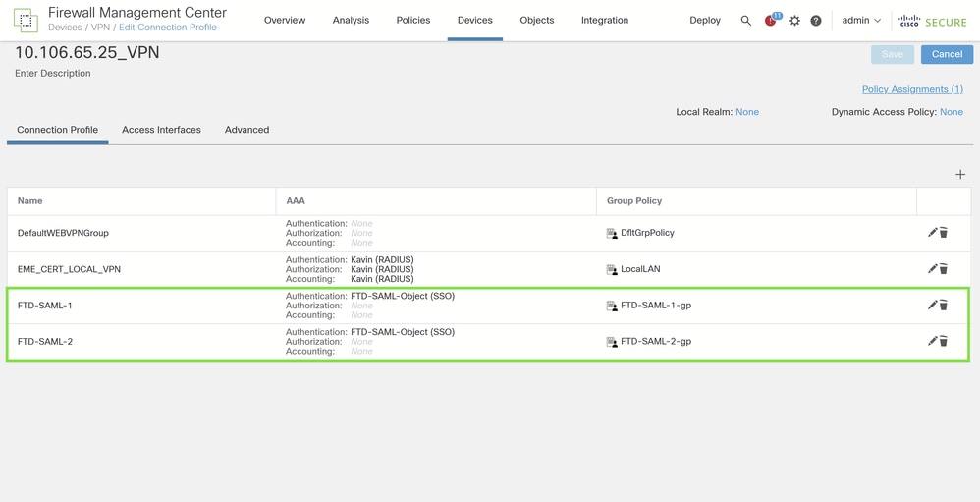
Task: Click EME_CERT_LOCAL_VPN Authentication Kavin (RADIUS) value
Action: coord(383,259)
